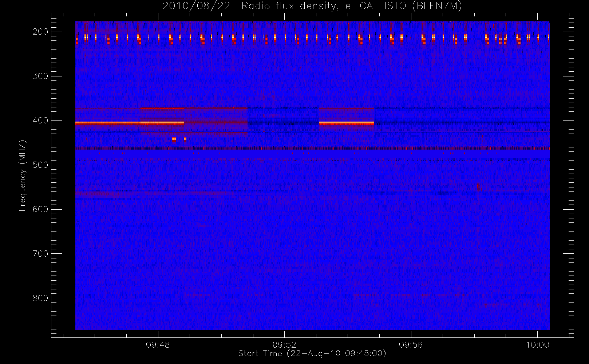Click the 400 frequency tick label
The height and width of the screenshot is (364, 589).
pyautogui.click(x=40, y=120)
